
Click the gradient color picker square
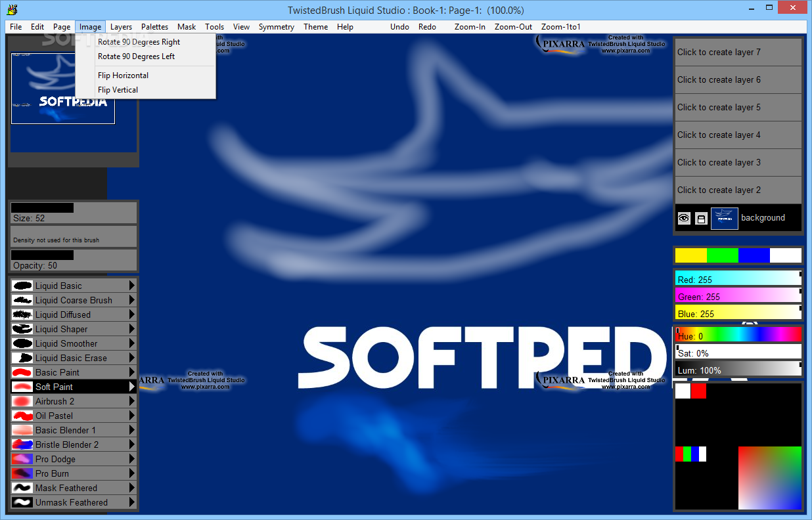pos(770,478)
